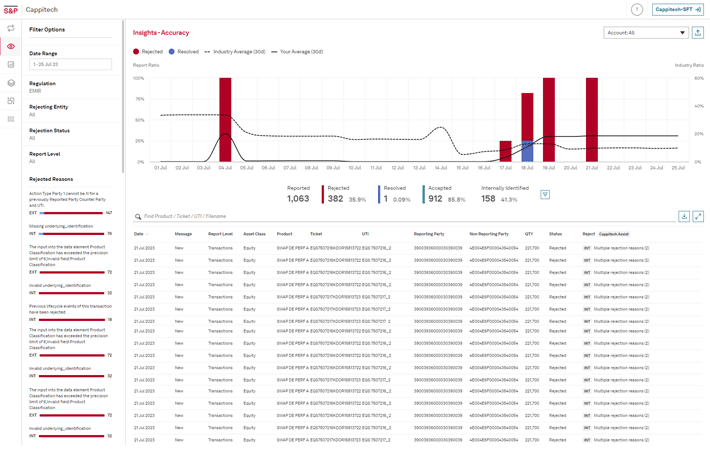Open the sync arrows sidebar icon
The height and width of the screenshot is (450, 710).
click(x=11, y=28)
